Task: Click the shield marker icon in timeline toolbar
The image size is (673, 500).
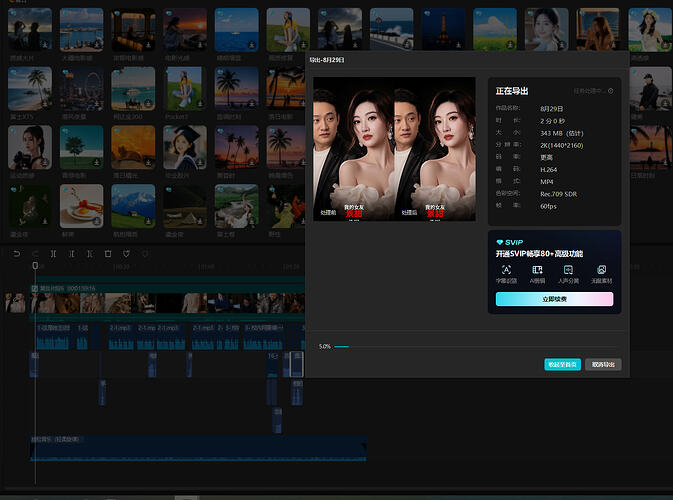Action: click(x=126, y=254)
